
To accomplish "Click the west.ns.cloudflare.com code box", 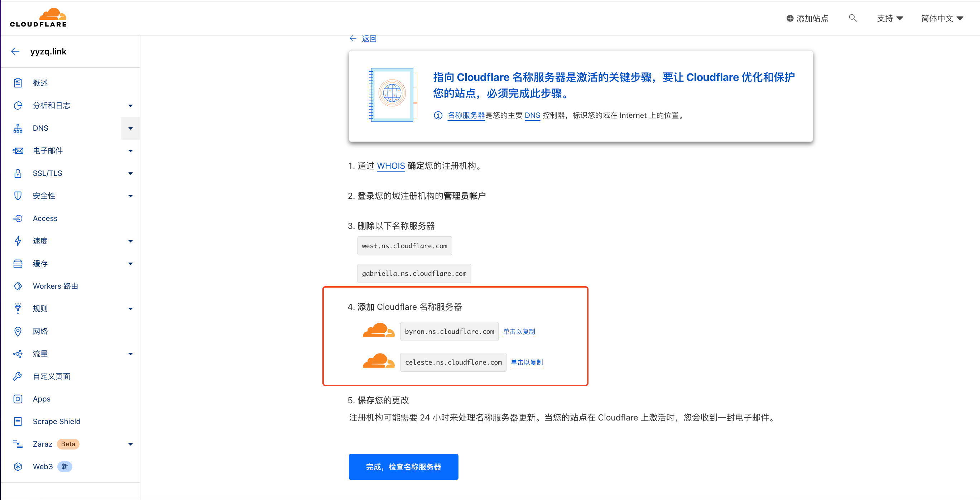I will [x=404, y=246].
